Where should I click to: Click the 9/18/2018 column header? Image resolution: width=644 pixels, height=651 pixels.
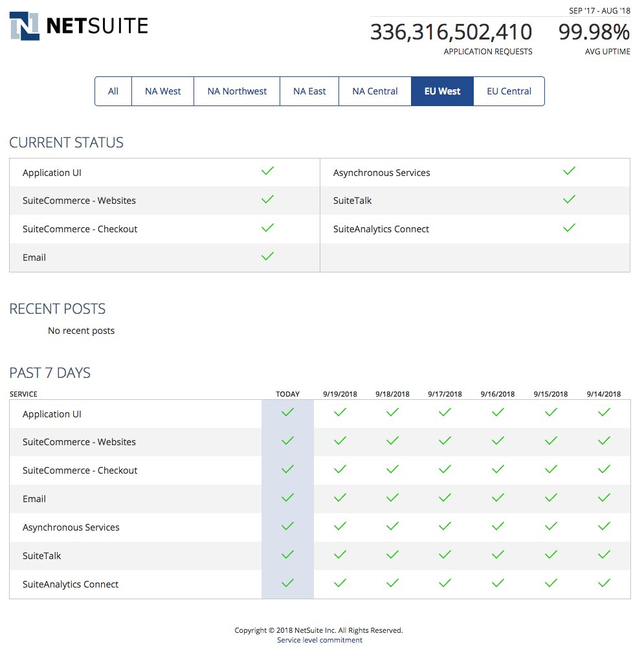(x=392, y=394)
